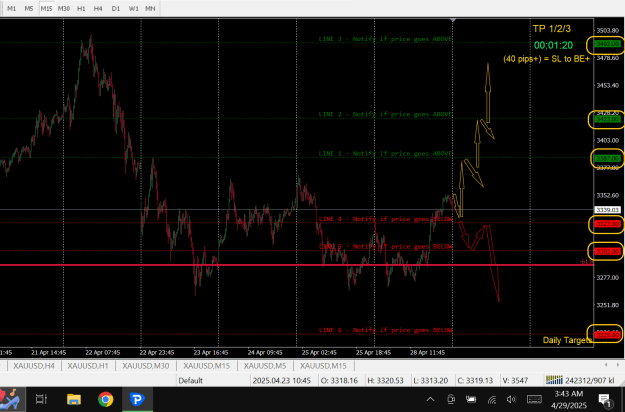The width and height of the screenshot is (625, 412).
Task: Click the green 3387.00 price level tag
Action: pos(607,158)
